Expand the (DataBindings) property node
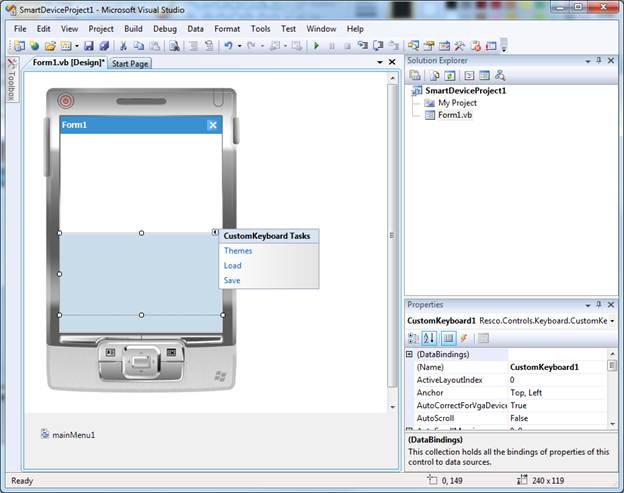Image resolution: width=624 pixels, height=493 pixels. [409, 354]
